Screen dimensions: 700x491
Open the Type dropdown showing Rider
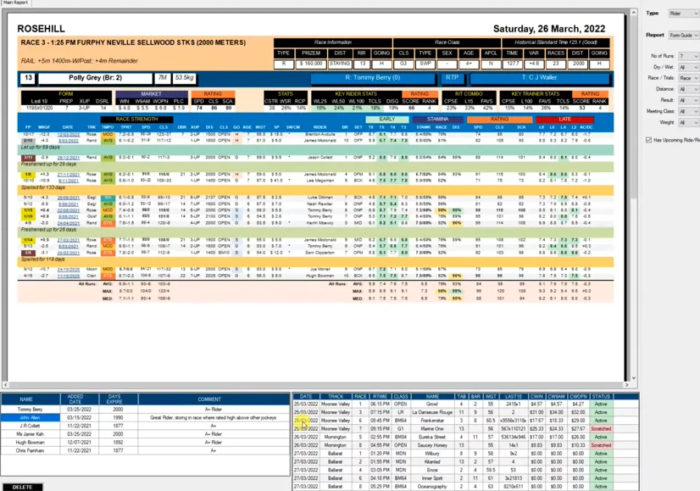click(x=682, y=13)
